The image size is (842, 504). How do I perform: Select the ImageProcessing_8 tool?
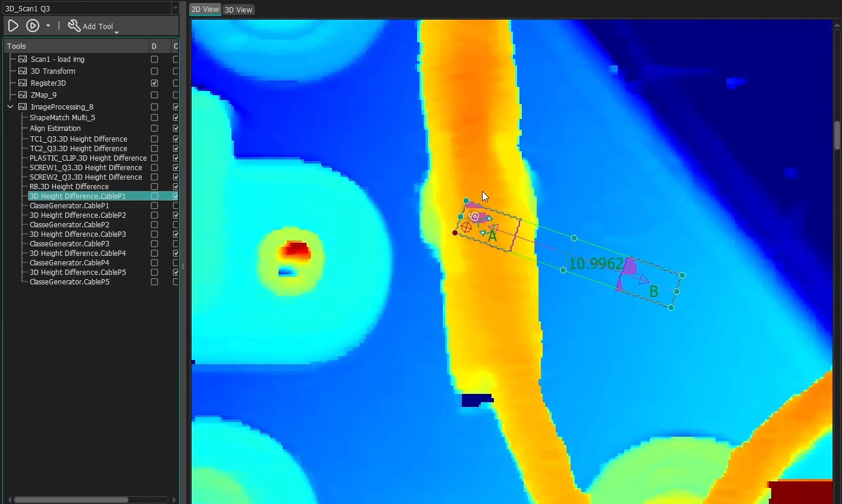pyautogui.click(x=62, y=107)
